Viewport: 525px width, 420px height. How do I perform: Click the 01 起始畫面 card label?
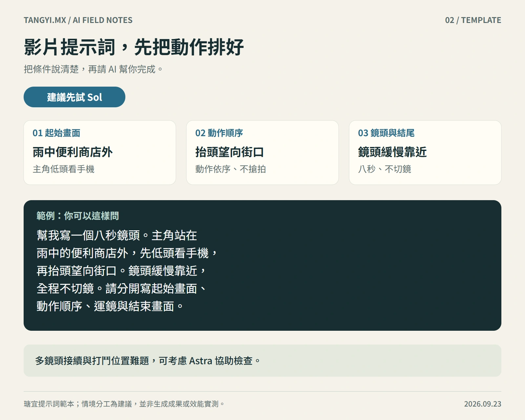click(x=56, y=133)
